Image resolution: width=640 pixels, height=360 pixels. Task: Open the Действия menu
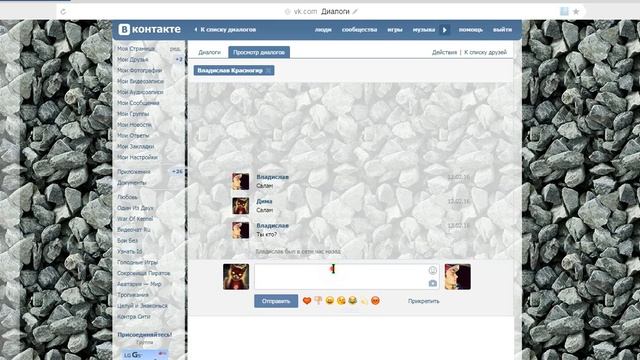(444, 52)
